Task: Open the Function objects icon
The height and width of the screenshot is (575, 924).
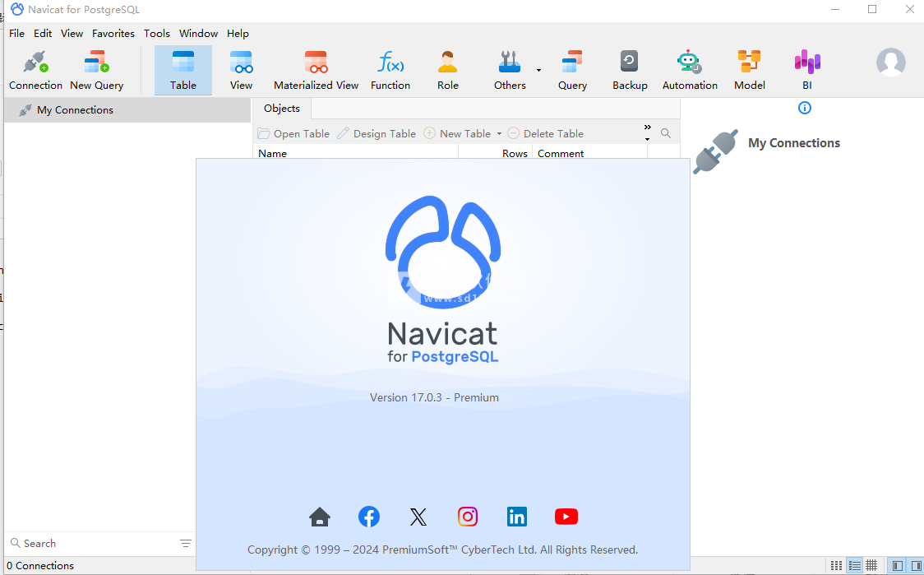Action: click(390, 70)
